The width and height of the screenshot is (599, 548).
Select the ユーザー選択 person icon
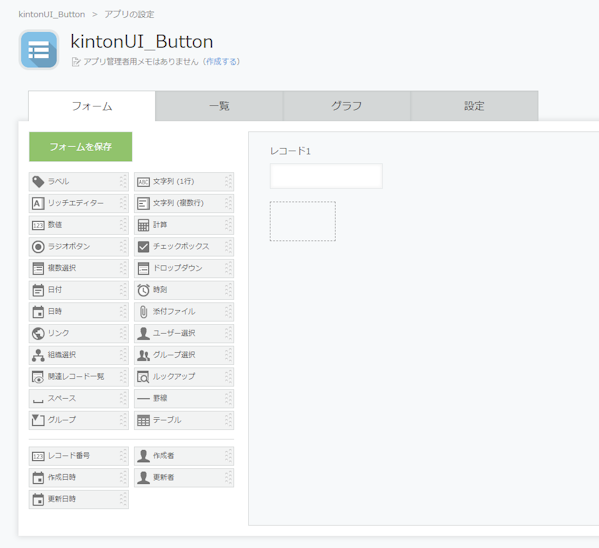(x=143, y=333)
